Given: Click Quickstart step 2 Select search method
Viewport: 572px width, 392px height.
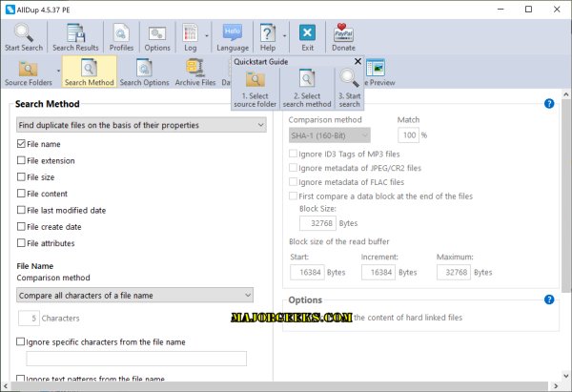Looking at the screenshot, I should (x=307, y=89).
